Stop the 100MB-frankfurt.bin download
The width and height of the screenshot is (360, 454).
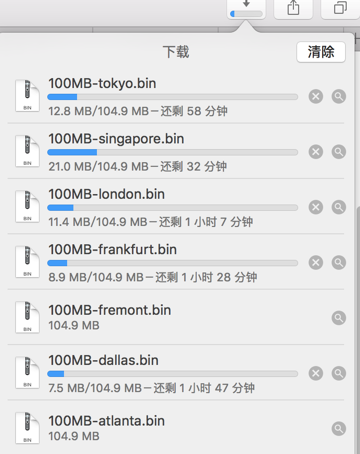click(x=316, y=263)
